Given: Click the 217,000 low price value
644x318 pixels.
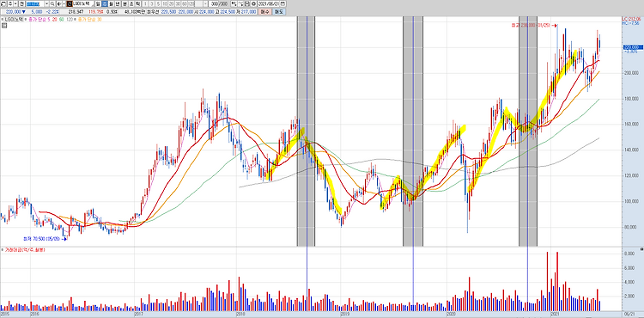Looking at the screenshot, I should coord(248,12).
